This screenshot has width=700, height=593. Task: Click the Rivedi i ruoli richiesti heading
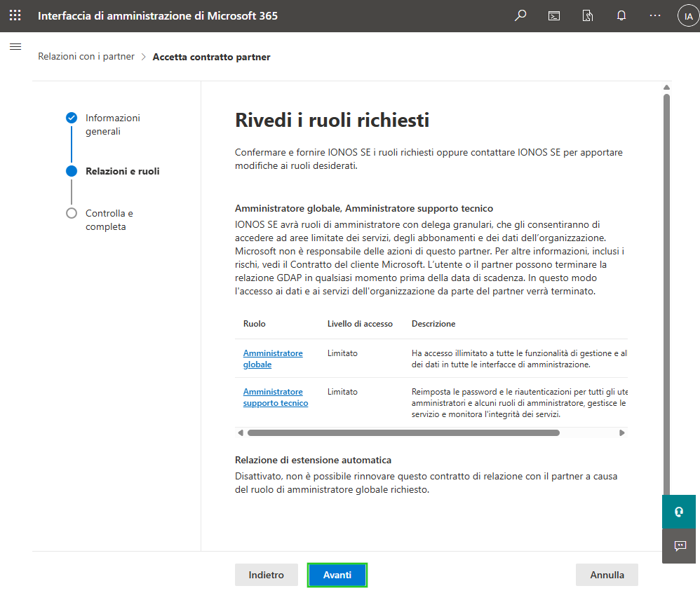332,121
